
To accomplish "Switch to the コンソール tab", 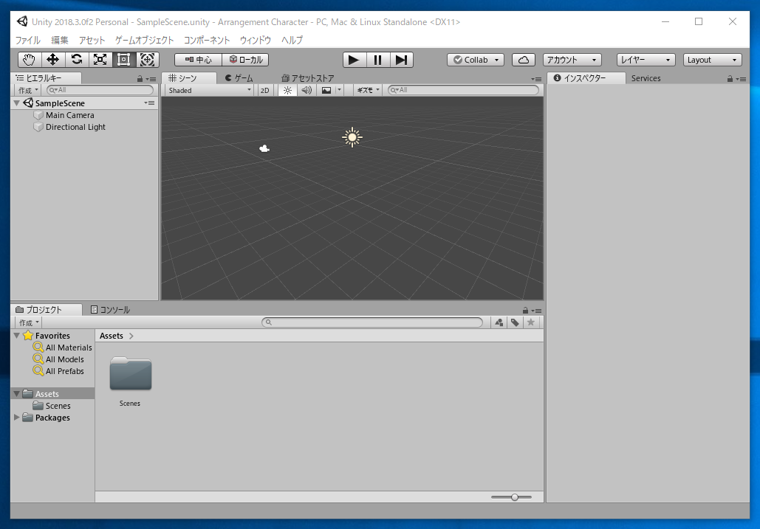I will [111, 309].
